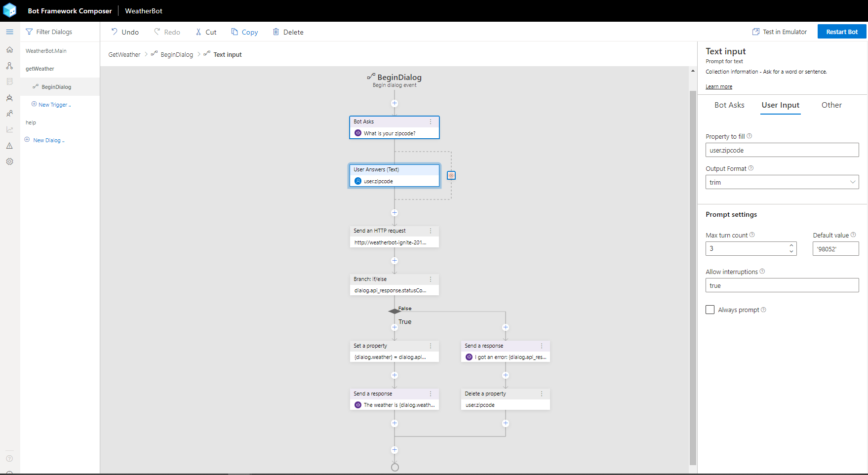This screenshot has width=868, height=475.
Task: Add action at top of True branch
Action: point(395,327)
